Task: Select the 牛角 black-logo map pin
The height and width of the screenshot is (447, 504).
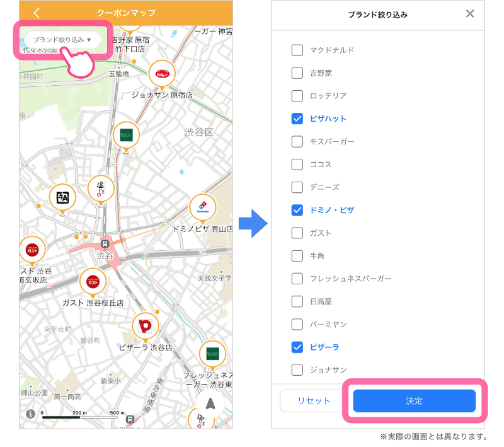Action: tap(62, 198)
